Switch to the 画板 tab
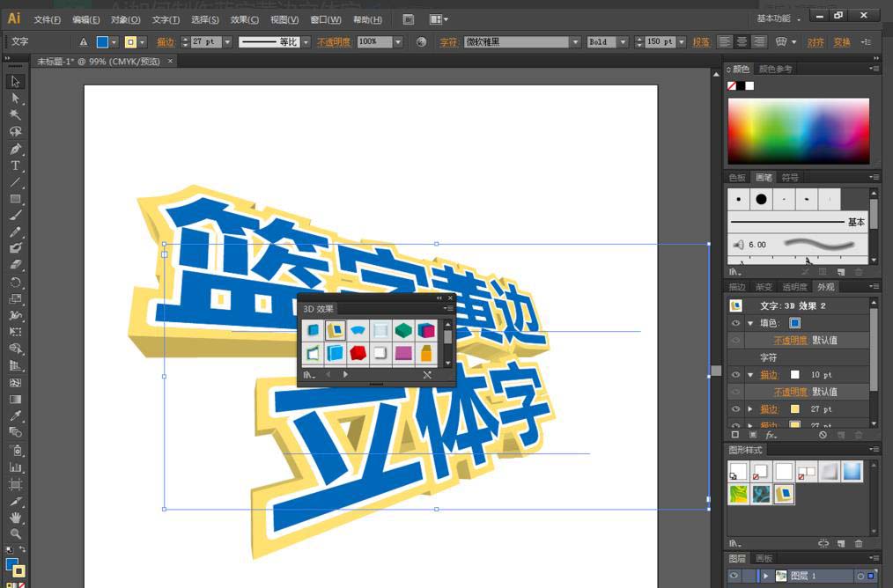 [764, 558]
